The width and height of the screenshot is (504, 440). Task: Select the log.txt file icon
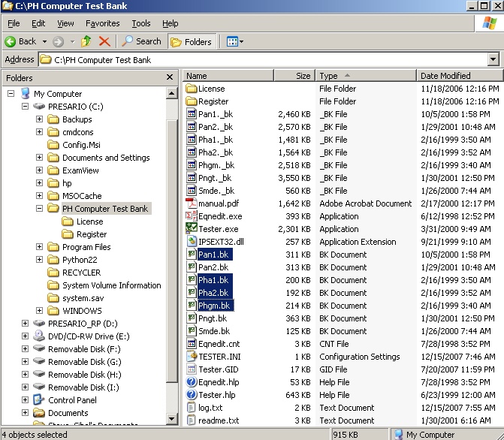pos(192,407)
